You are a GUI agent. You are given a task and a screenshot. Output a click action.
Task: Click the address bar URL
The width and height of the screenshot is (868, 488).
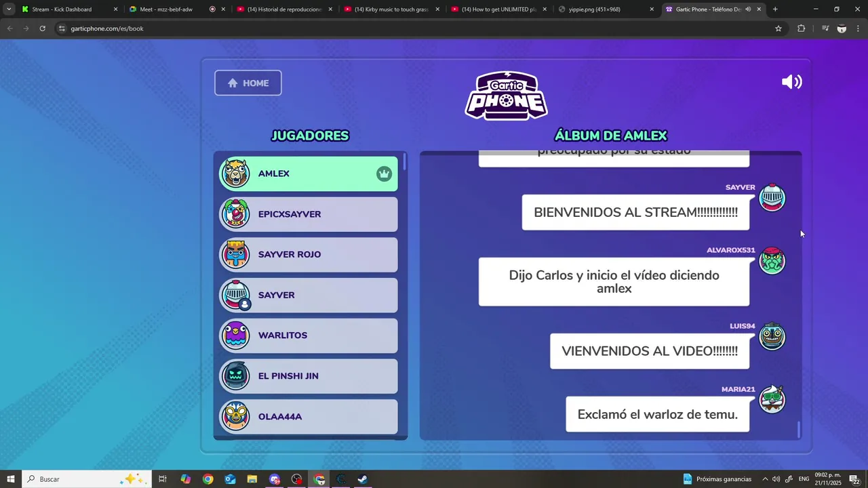pyautogui.click(x=107, y=28)
